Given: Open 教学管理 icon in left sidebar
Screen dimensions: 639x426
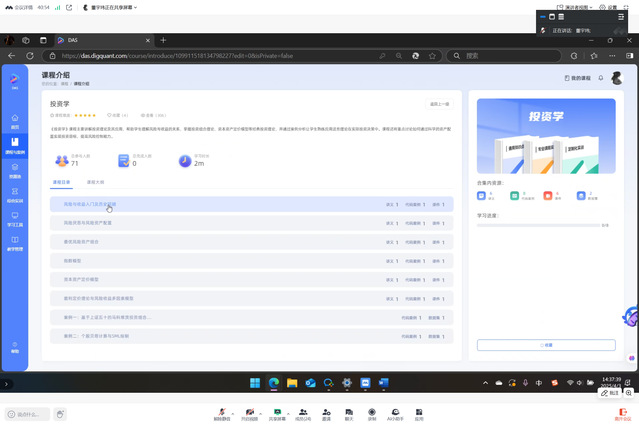Looking at the screenshot, I should click(x=14, y=246).
